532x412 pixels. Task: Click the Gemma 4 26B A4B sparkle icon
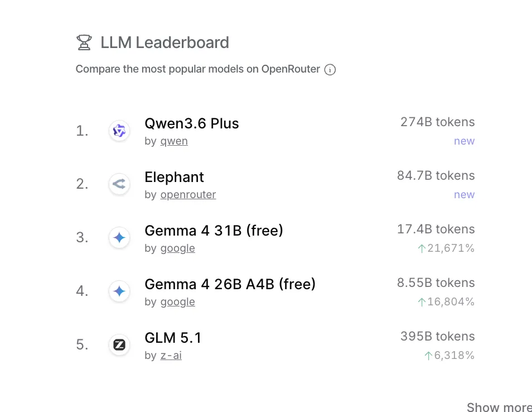pos(119,291)
